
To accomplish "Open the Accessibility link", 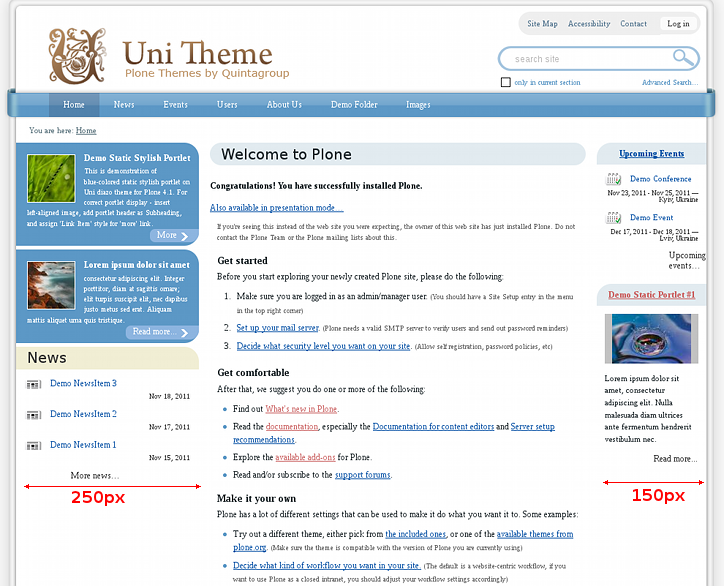I will 589,24.
